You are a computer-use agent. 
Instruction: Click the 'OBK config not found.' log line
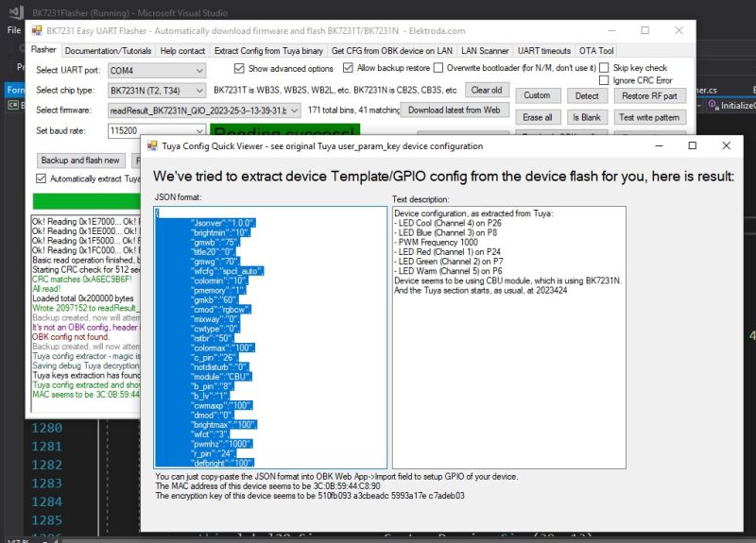click(x=71, y=337)
